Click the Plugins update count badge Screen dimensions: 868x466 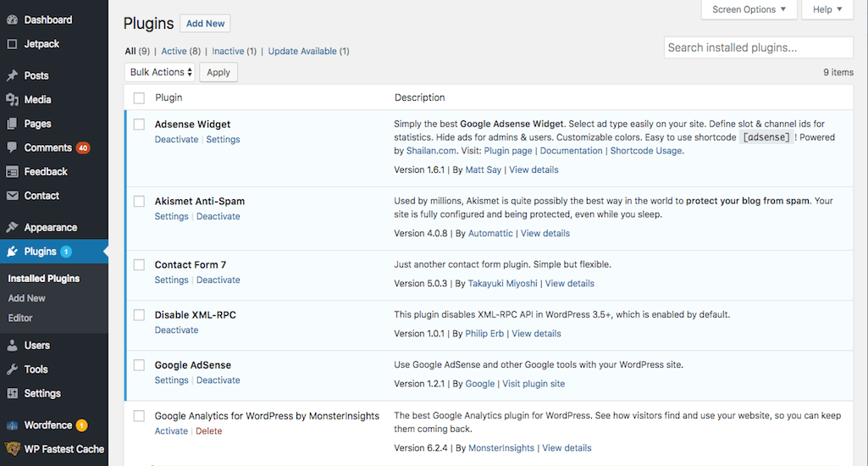click(x=66, y=252)
